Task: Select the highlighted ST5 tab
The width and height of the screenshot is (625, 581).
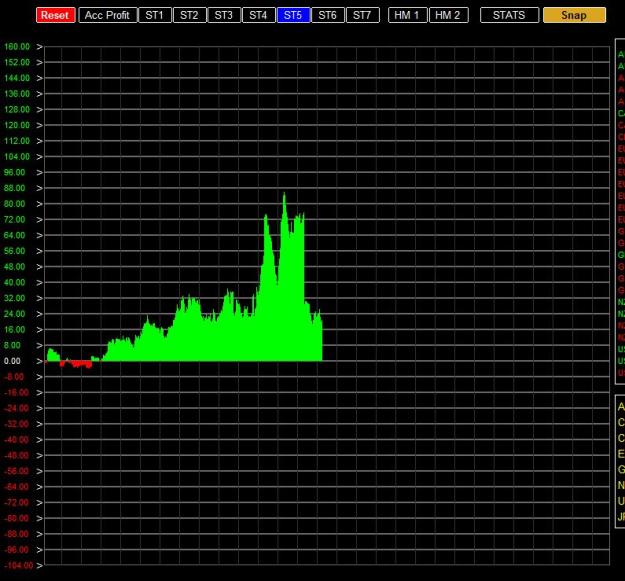Action: tap(293, 16)
